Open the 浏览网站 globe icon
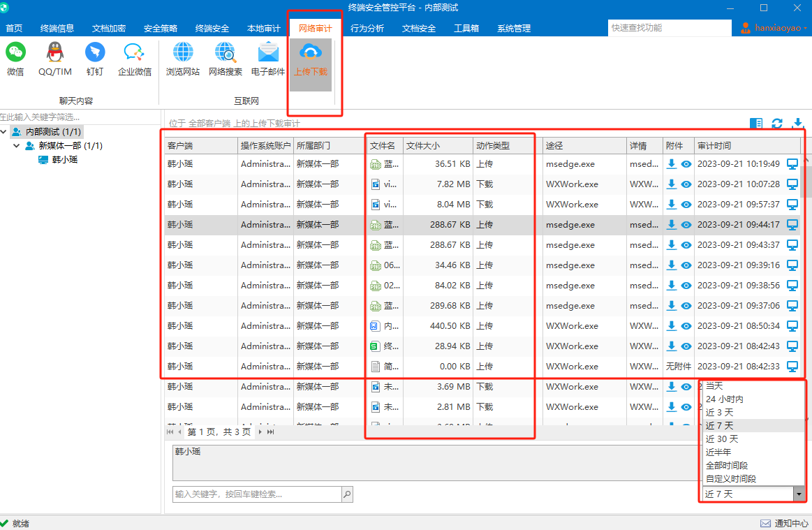 (x=183, y=53)
